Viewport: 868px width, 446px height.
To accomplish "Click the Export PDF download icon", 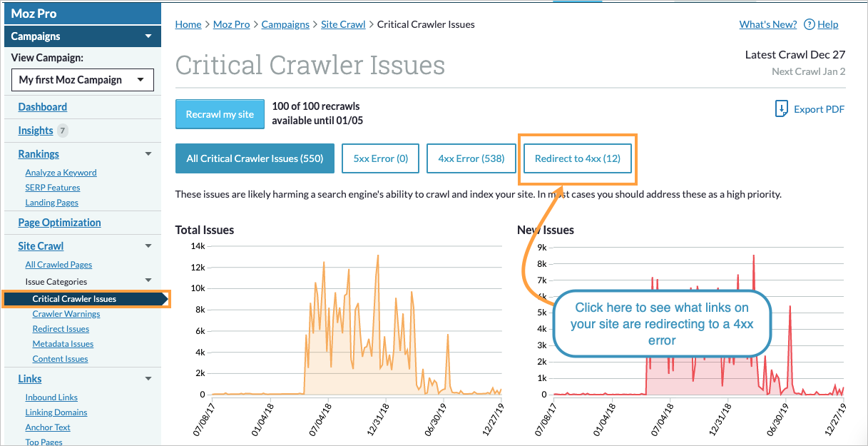I will [782, 109].
